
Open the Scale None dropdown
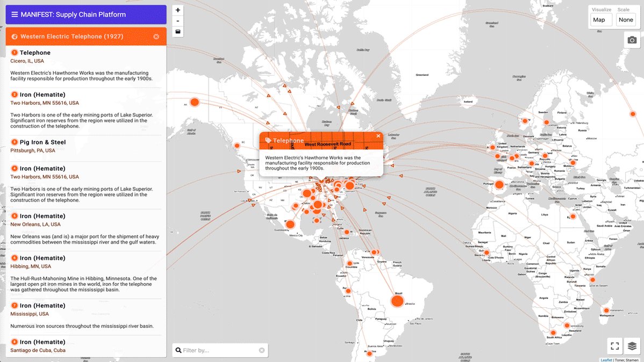pos(626,20)
